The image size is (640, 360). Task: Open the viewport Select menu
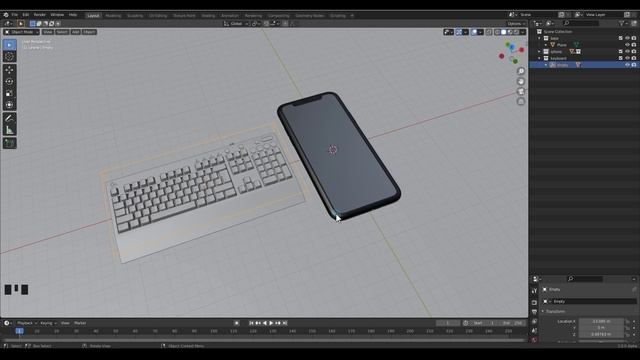point(62,32)
